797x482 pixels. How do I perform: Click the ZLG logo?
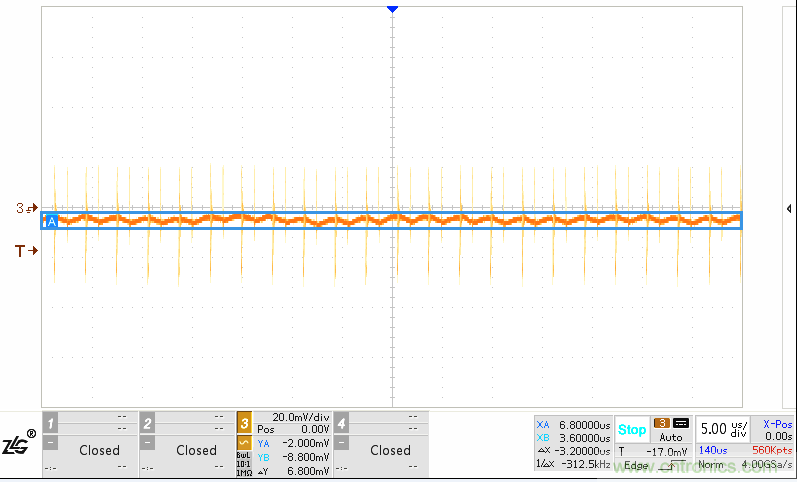coord(19,444)
